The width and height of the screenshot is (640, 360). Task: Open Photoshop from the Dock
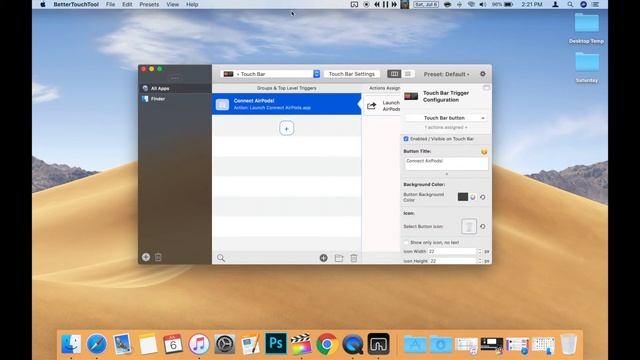pos(276,344)
